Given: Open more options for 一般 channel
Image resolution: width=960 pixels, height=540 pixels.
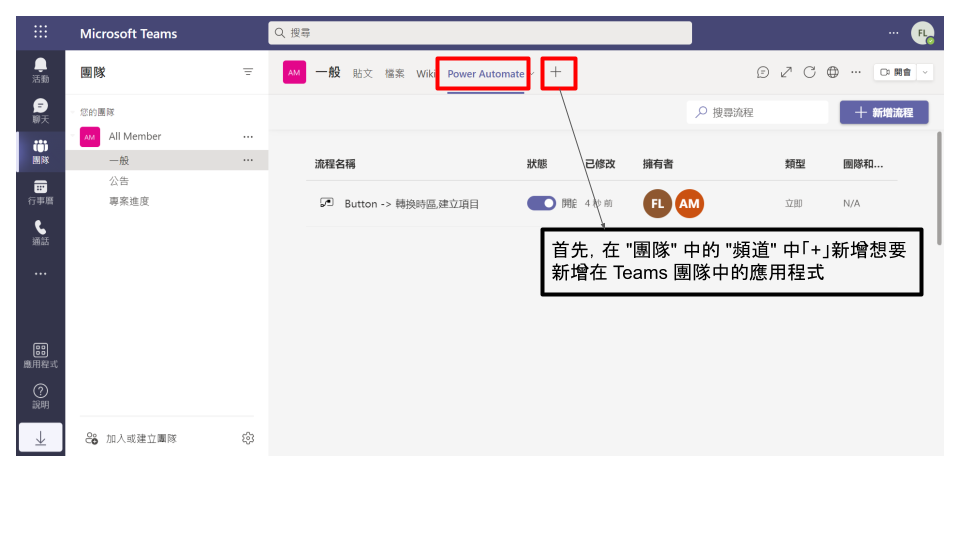Looking at the screenshot, I should click(248, 160).
